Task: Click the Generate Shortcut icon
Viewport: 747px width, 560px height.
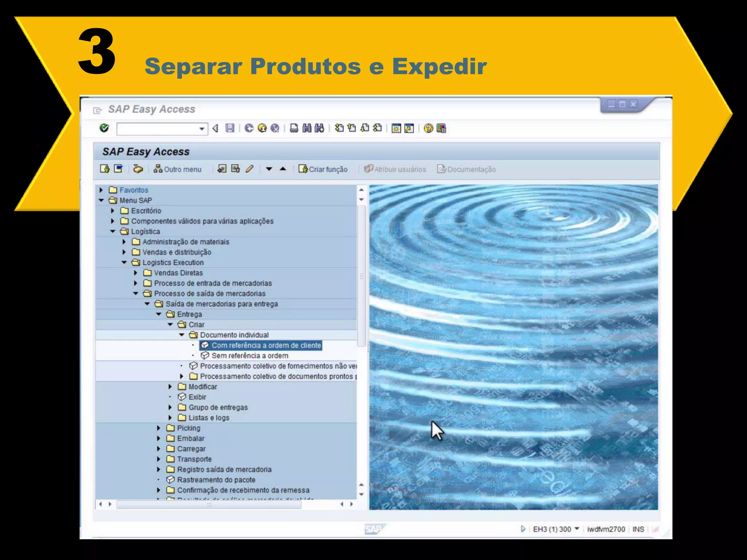Action: tap(409, 128)
